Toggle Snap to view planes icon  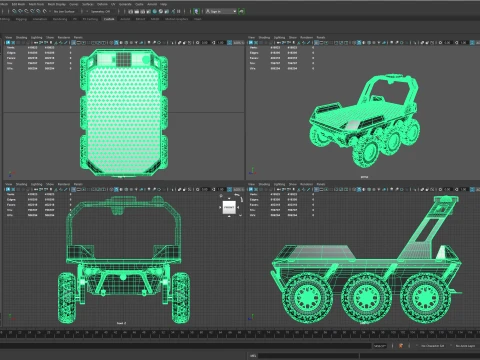coord(38,11)
